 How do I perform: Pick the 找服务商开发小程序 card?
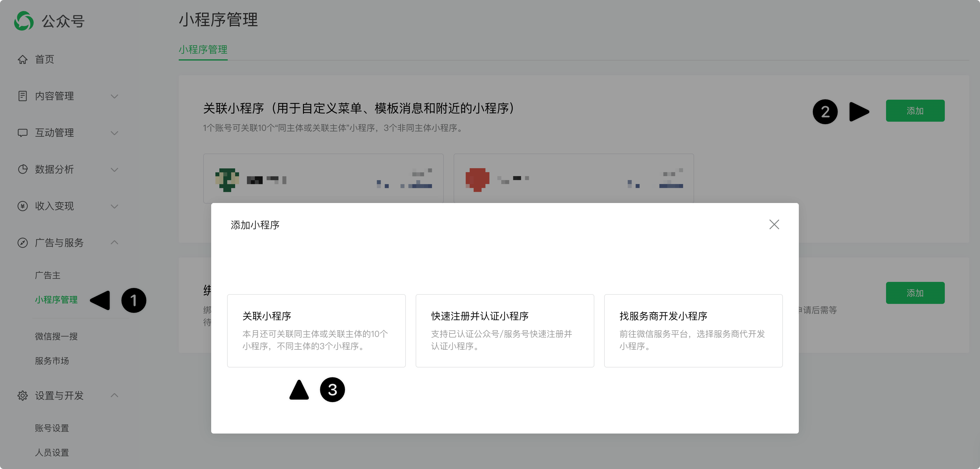693,330
